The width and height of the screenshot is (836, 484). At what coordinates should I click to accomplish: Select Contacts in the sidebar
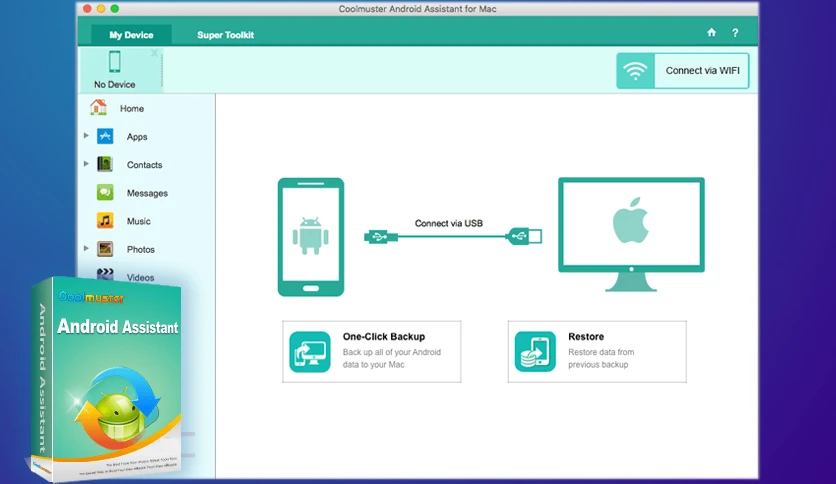tap(144, 165)
